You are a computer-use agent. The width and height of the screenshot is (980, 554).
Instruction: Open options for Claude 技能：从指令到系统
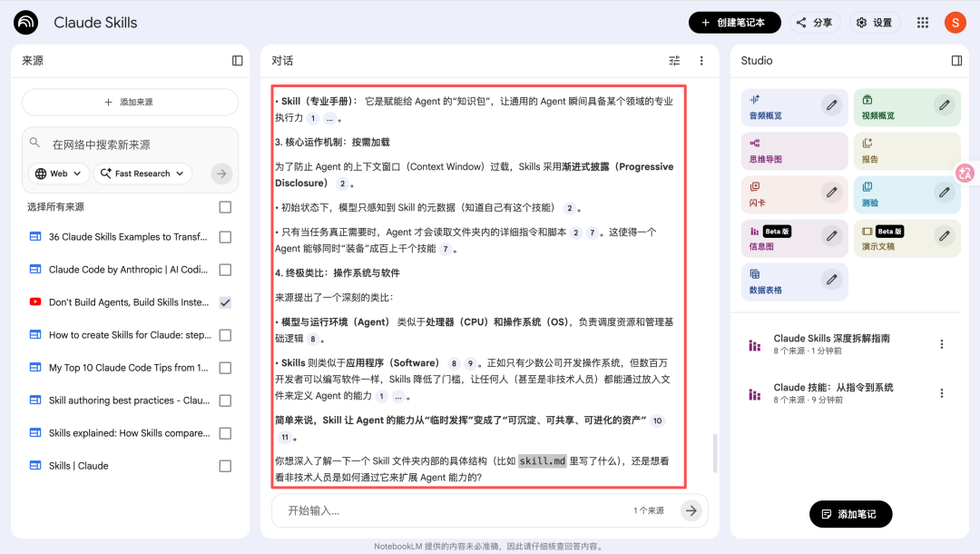click(x=941, y=392)
